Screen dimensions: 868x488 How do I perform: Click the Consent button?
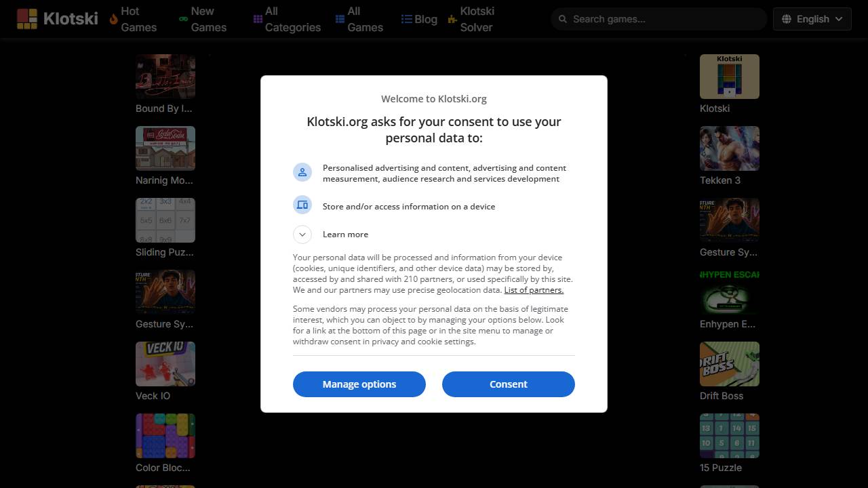coord(509,384)
